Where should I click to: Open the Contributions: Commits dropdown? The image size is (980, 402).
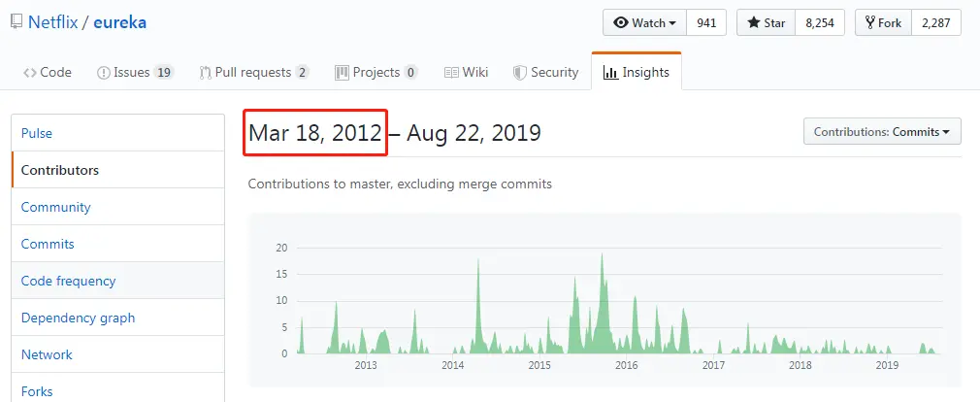pos(882,132)
